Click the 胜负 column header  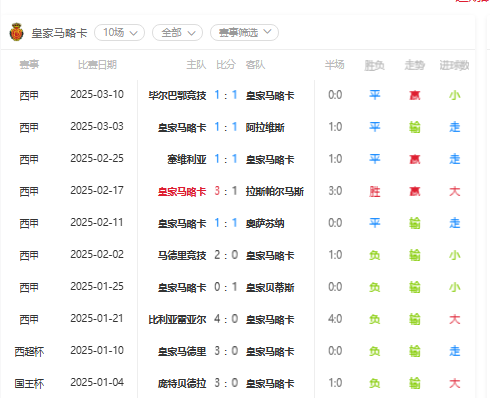(374, 65)
